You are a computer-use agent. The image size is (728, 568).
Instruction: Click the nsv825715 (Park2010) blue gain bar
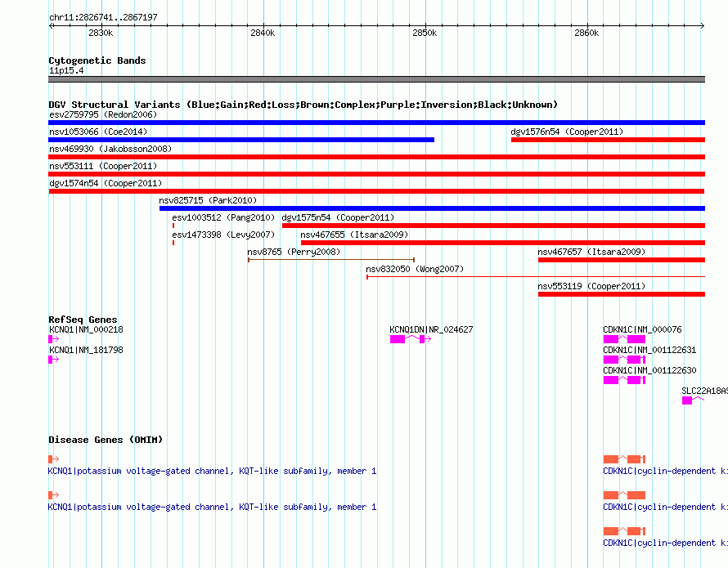pyautogui.click(x=432, y=208)
